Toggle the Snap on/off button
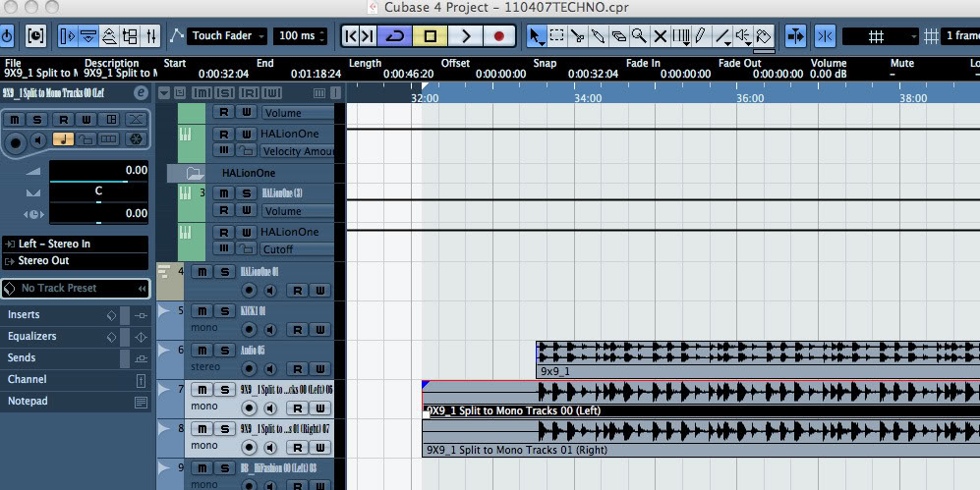The height and width of the screenshot is (490, 980). coord(825,36)
